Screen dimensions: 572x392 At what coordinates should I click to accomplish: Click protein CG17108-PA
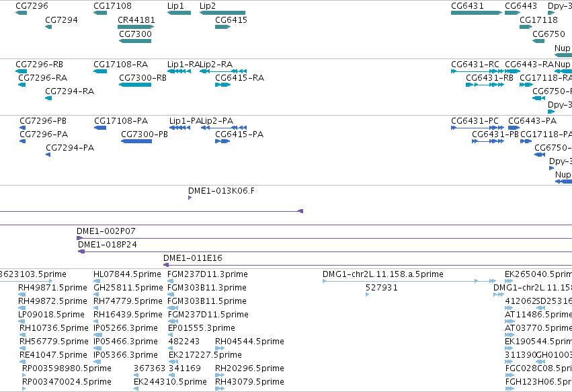click(x=100, y=128)
